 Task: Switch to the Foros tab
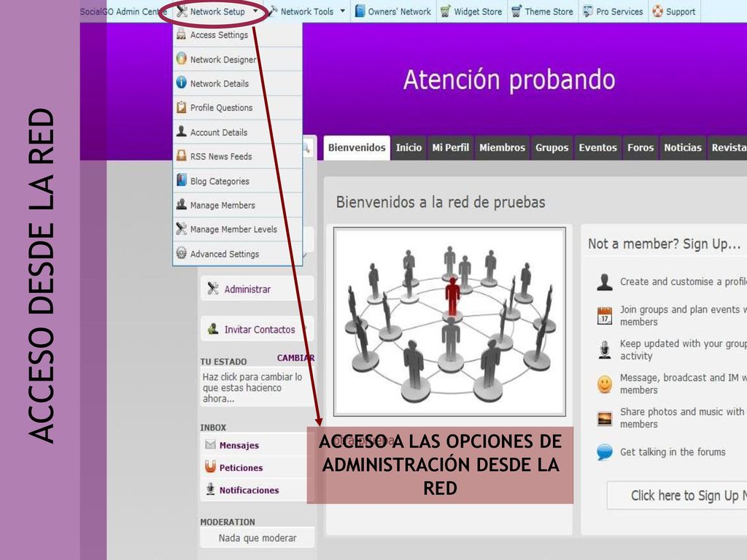pyautogui.click(x=640, y=147)
